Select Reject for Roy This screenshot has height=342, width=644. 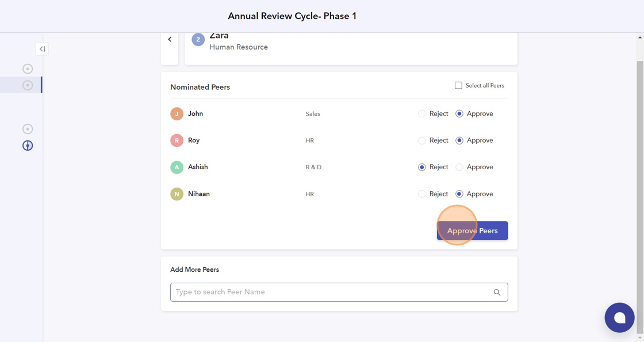click(x=422, y=140)
